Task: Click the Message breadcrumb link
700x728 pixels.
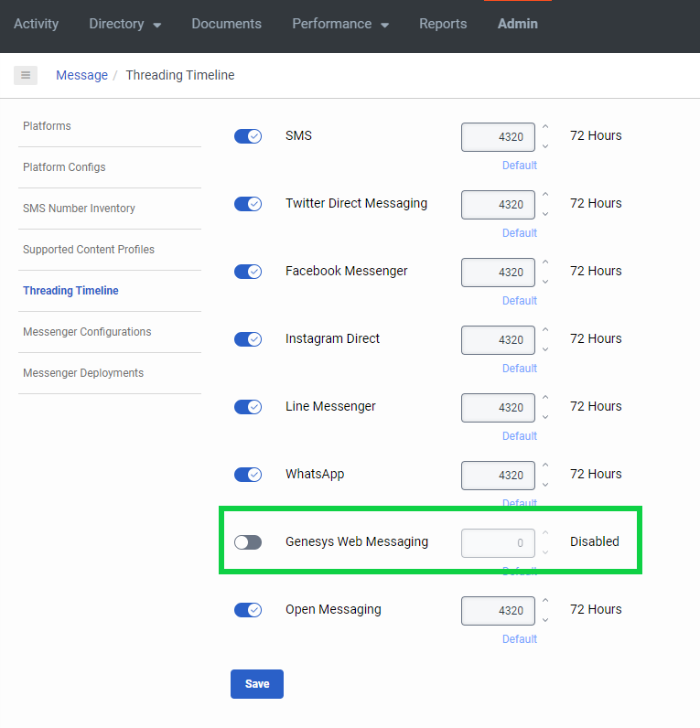Action: tap(81, 75)
